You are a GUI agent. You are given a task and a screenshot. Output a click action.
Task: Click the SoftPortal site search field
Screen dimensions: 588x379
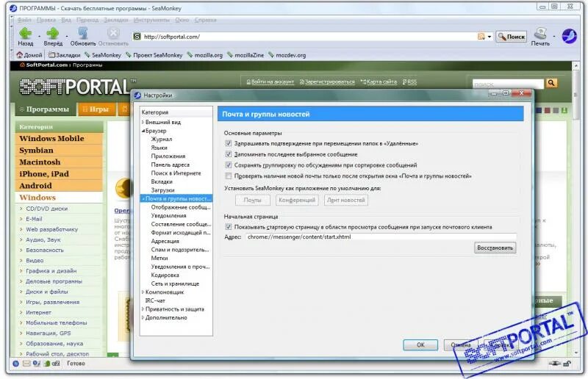(508, 83)
